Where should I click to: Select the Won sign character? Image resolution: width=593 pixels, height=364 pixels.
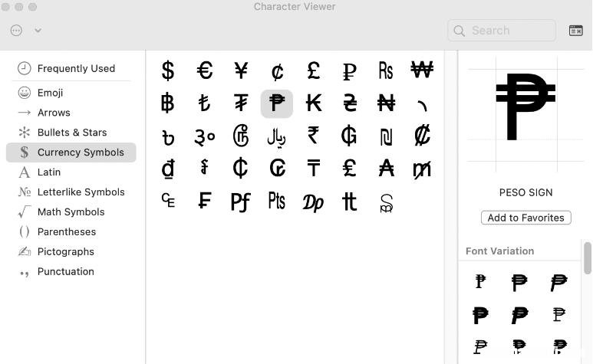(422, 70)
